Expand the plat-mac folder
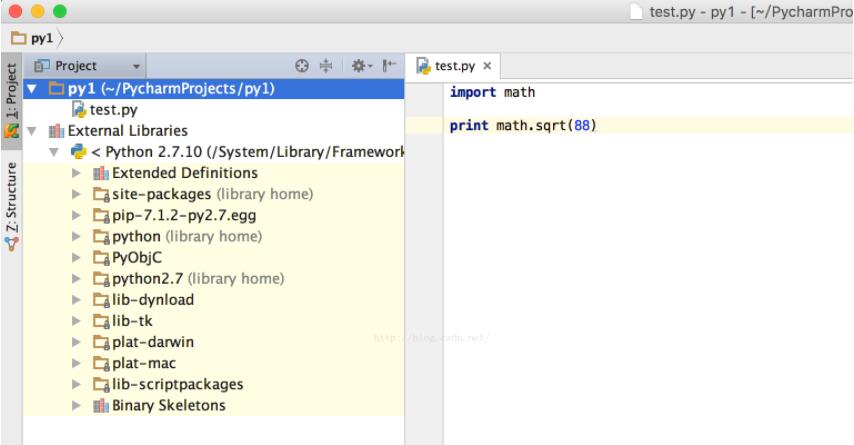 point(76,363)
